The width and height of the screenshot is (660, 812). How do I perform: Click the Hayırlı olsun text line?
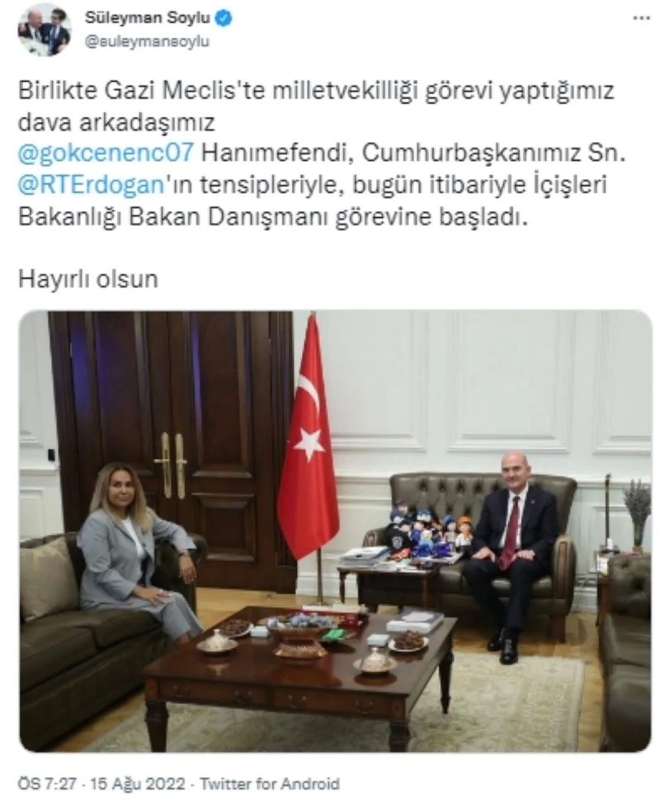coord(88,279)
